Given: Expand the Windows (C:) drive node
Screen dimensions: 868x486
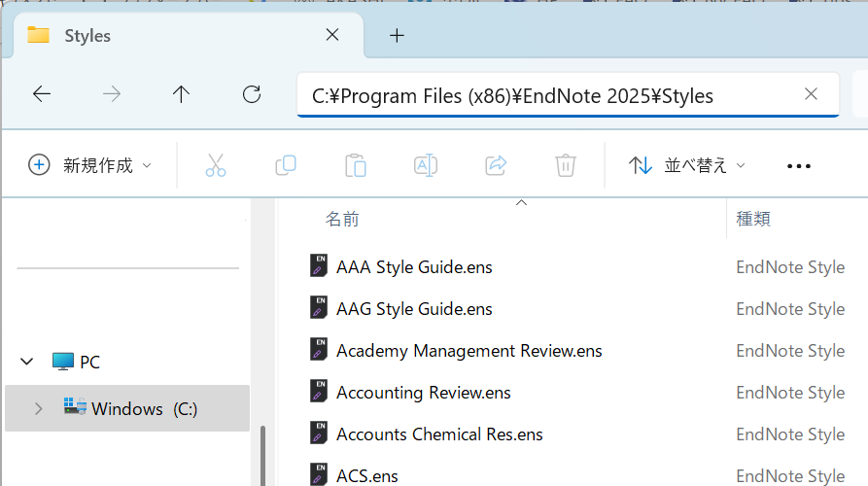Looking at the screenshot, I should point(38,409).
